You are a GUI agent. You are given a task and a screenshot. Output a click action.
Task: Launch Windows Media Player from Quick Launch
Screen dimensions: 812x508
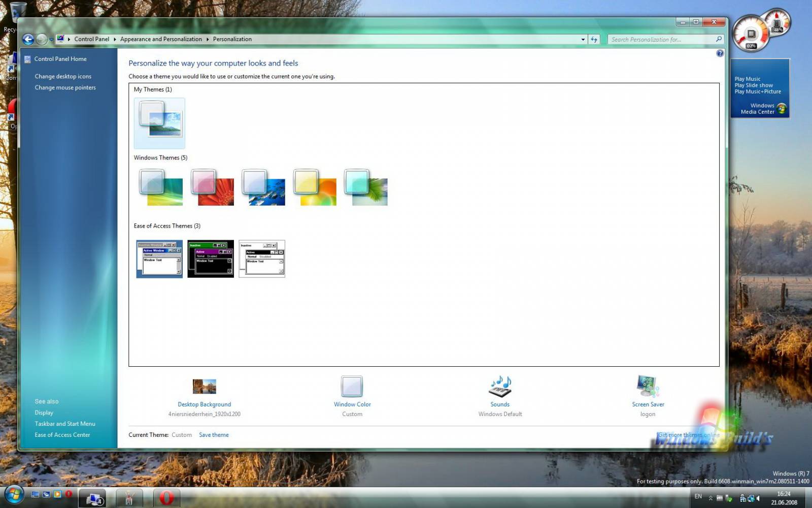pyautogui.click(x=57, y=494)
